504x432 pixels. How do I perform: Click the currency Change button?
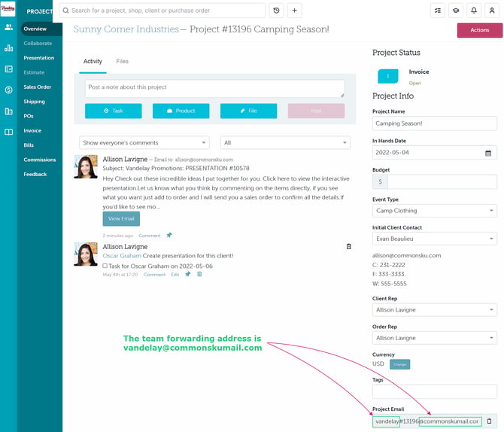(x=400, y=364)
